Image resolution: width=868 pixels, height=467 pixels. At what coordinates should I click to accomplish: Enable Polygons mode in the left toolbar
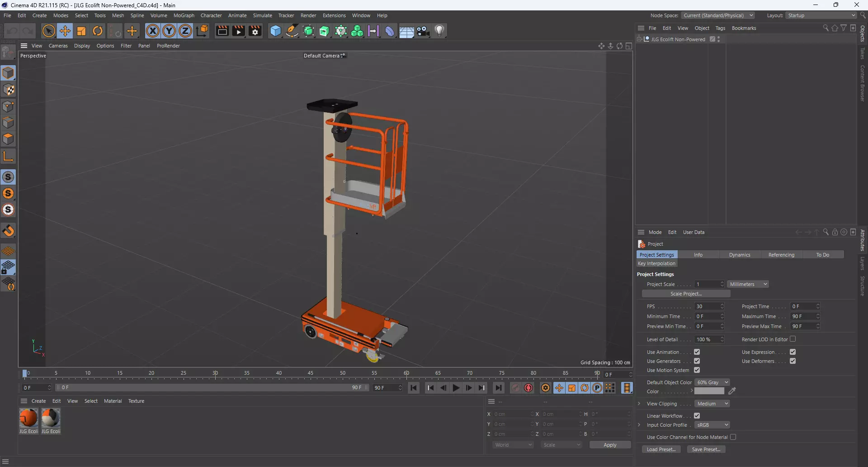(8, 139)
